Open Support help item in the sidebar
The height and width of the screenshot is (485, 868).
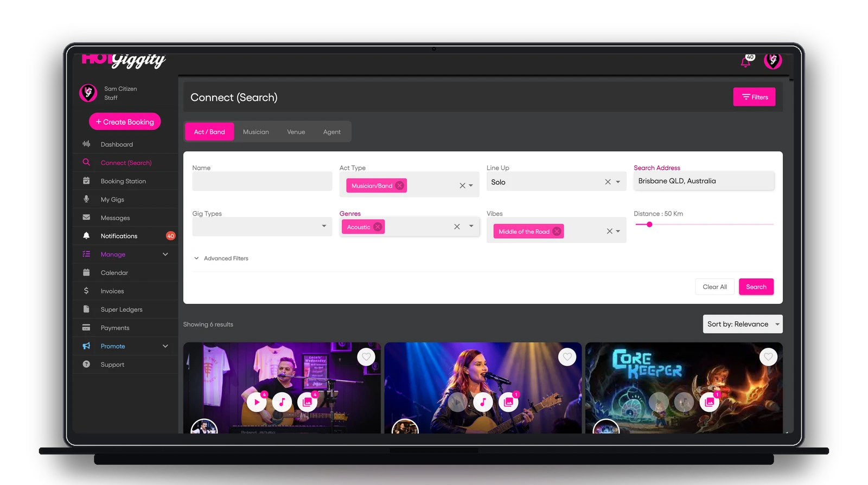pos(125,365)
